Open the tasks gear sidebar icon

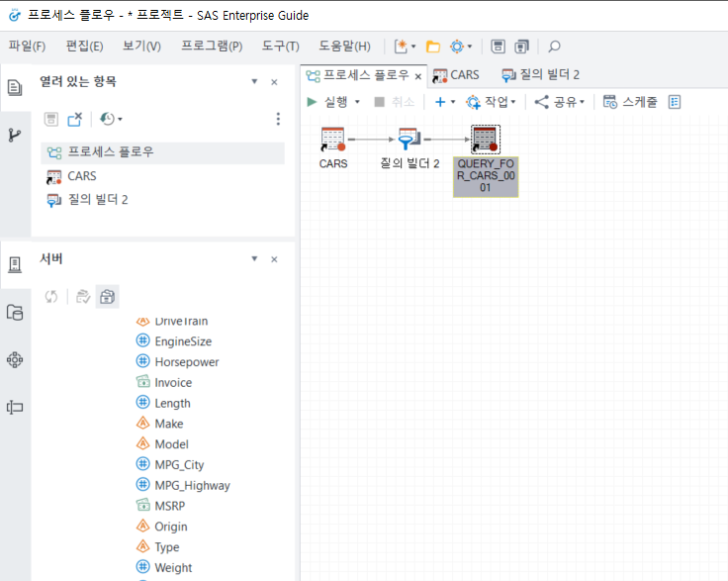15,359
